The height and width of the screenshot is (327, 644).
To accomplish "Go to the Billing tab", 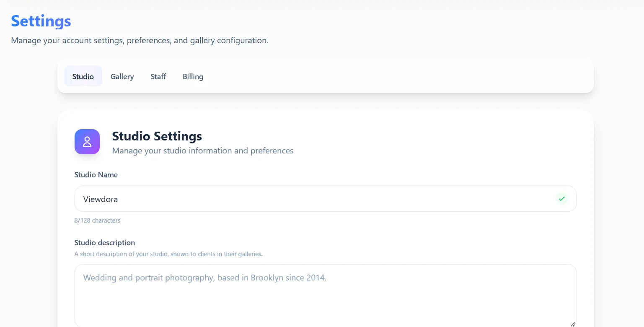I will [x=193, y=76].
